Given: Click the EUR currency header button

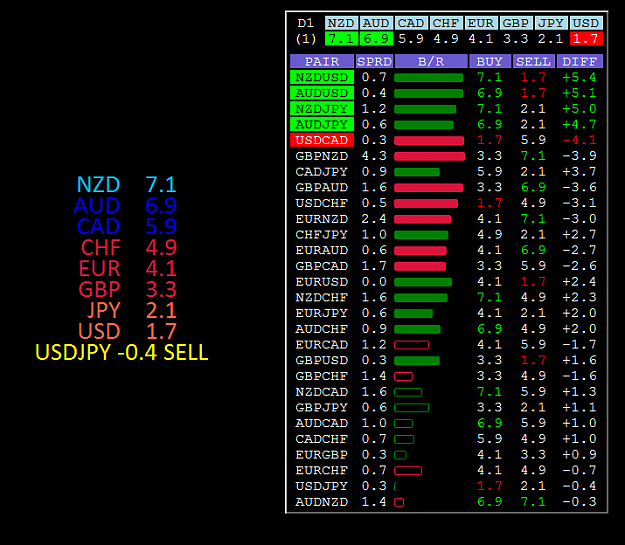Looking at the screenshot, I should click(x=481, y=23).
